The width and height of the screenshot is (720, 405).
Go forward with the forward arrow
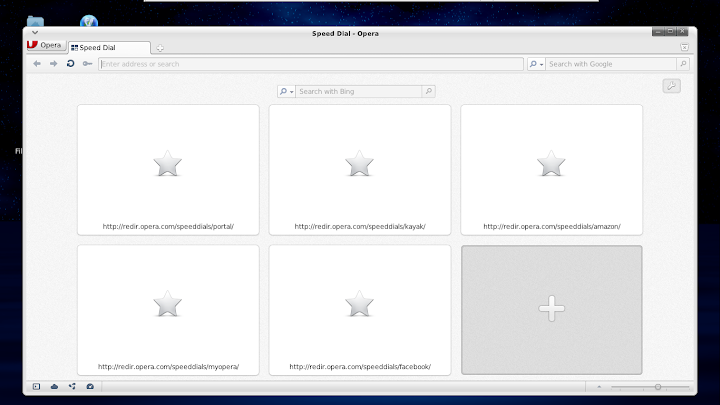point(54,64)
